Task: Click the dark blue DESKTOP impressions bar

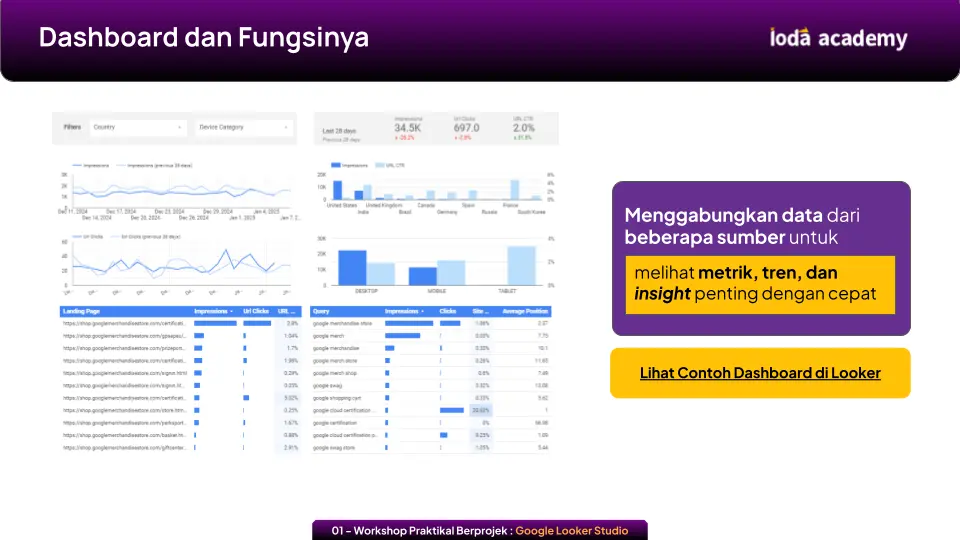Action: (x=352, y=267)
